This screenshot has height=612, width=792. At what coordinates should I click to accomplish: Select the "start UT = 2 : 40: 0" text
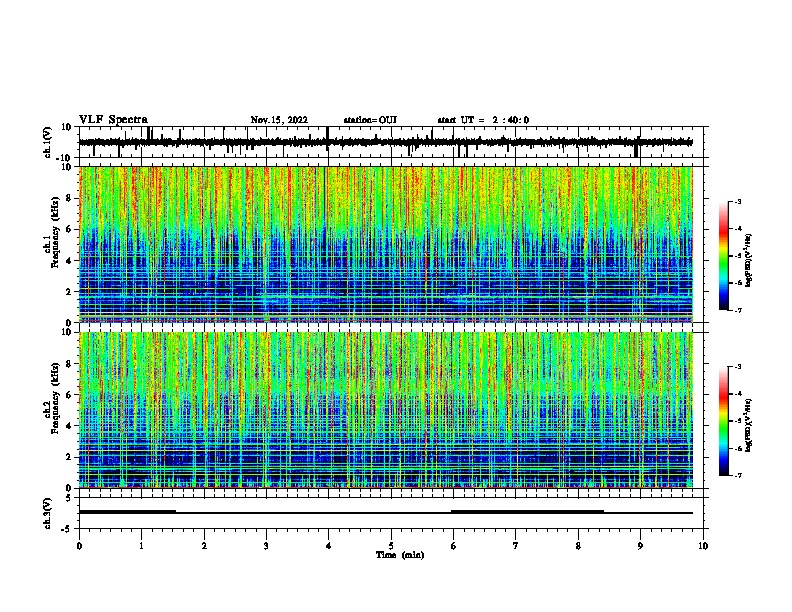click(x=483, y=120)
